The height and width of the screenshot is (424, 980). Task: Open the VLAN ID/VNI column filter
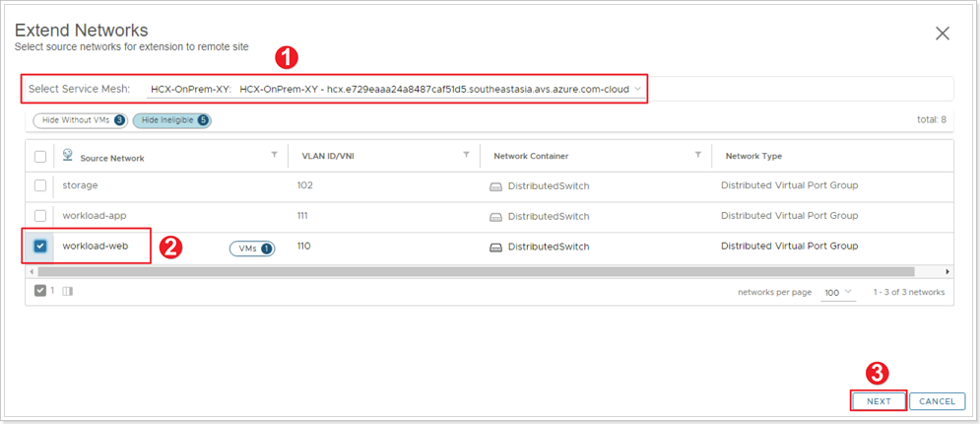coord(466,155)
